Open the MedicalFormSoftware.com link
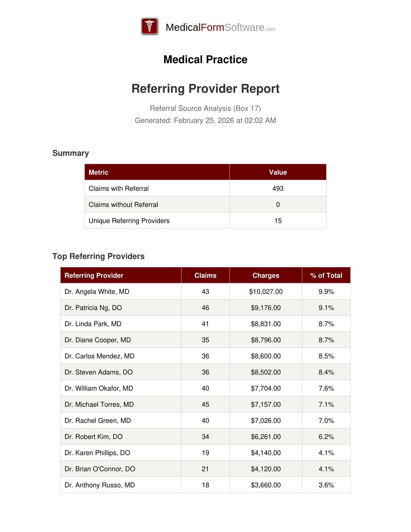The width and height of the screenshot is (411, 532). coord(220,28)
